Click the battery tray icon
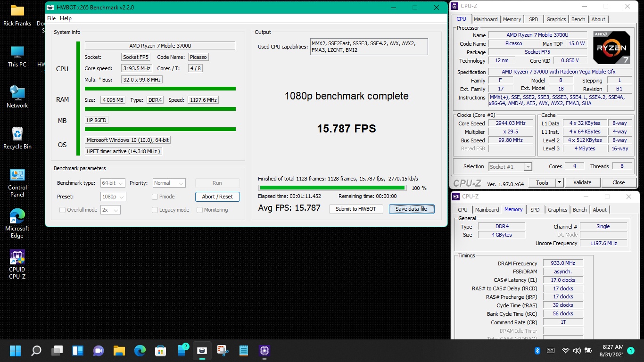 [588, 351]
